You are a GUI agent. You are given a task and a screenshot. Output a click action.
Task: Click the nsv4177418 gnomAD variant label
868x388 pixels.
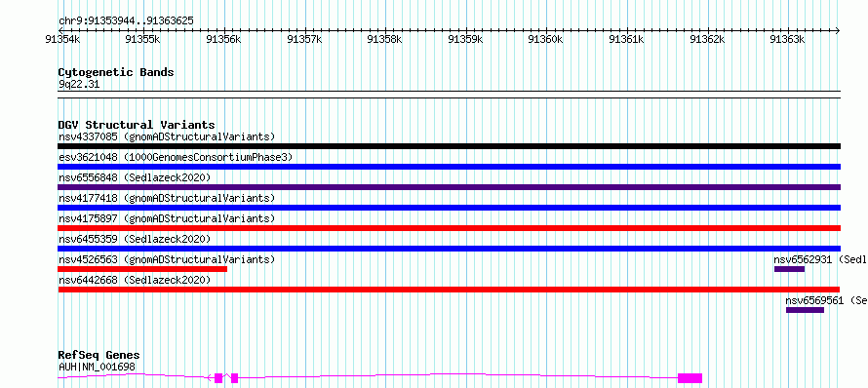point(167,198)
